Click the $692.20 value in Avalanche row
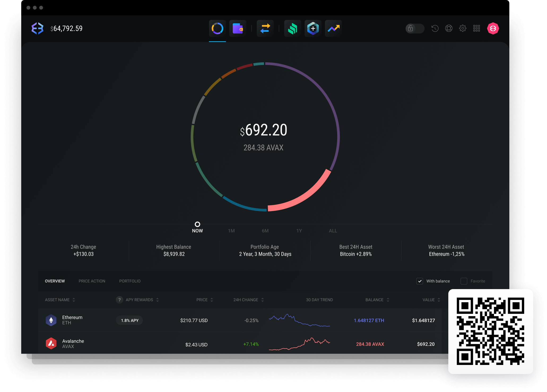Image resolution: width=547 pixels, height=392 pixels. tap(426, 344)
